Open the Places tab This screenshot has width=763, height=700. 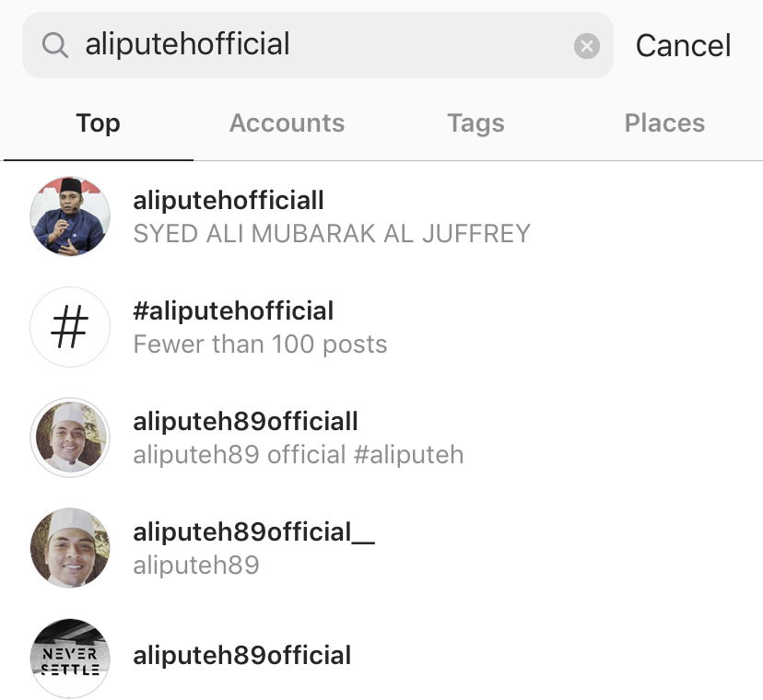[664, 123]
